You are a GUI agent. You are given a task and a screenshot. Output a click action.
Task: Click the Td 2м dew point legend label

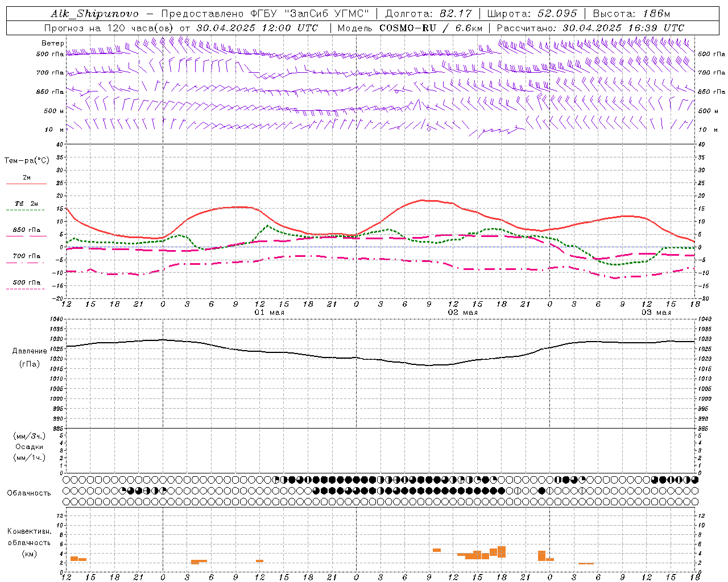[26, 203]
